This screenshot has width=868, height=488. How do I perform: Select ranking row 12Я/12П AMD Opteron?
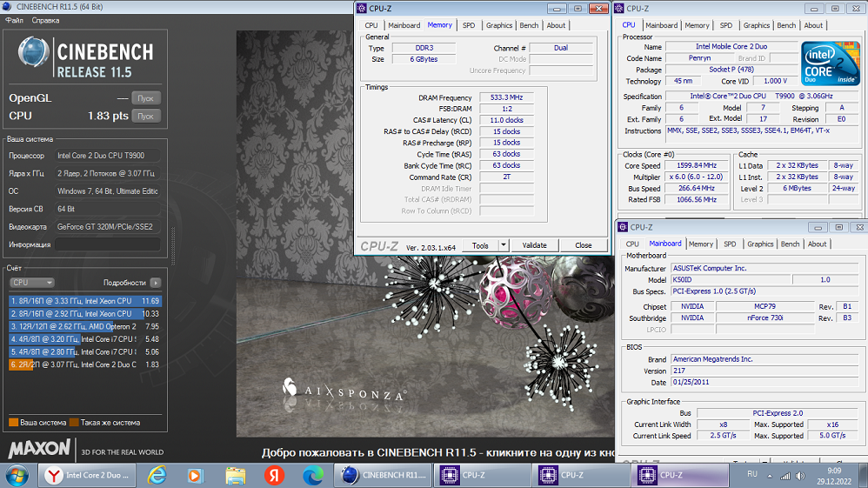click(x=85, y=326)
